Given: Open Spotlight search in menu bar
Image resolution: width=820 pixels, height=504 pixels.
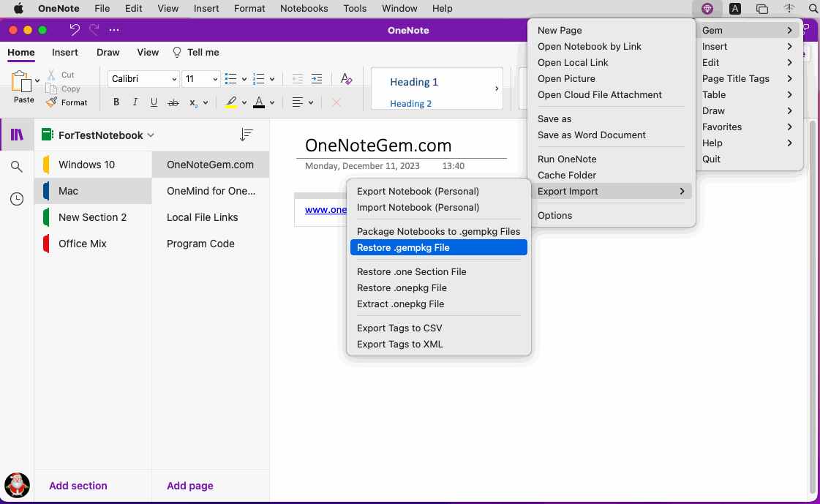Looking at the screenshot, I should (813, 8).
